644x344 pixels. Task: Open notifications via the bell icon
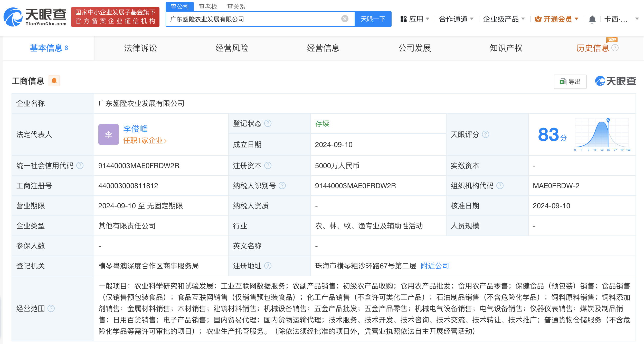point(592,19)
